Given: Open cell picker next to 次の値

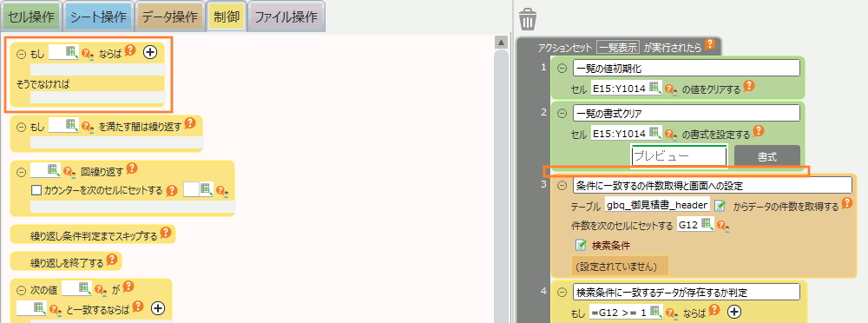Looking at the screenshot, I should tap(85, 287).
